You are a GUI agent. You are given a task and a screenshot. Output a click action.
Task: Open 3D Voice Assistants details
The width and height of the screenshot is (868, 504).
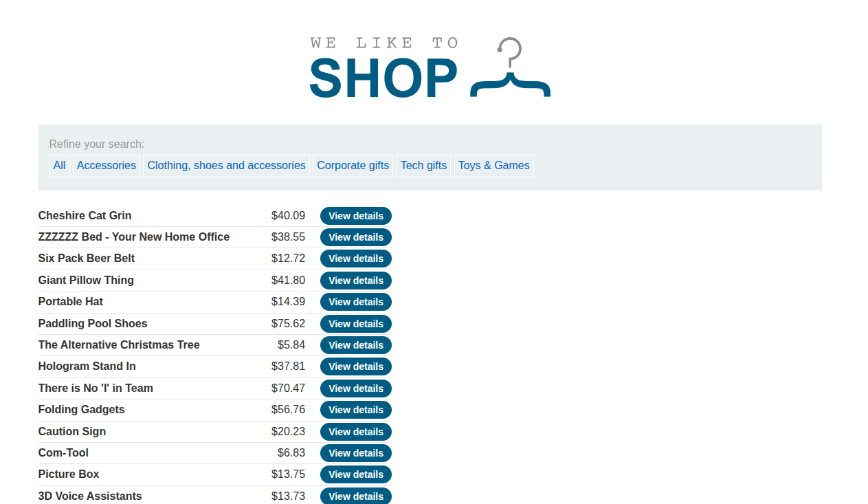356,496
